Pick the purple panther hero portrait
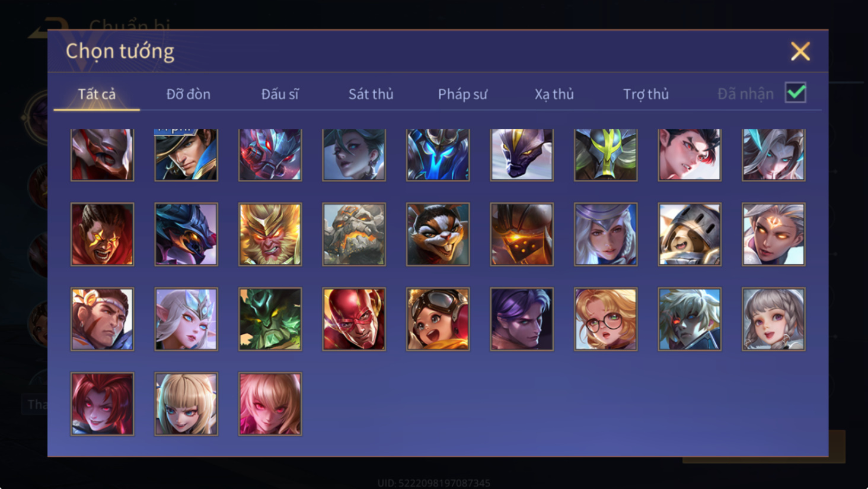 pyautogui.click(x=522, y=155)
